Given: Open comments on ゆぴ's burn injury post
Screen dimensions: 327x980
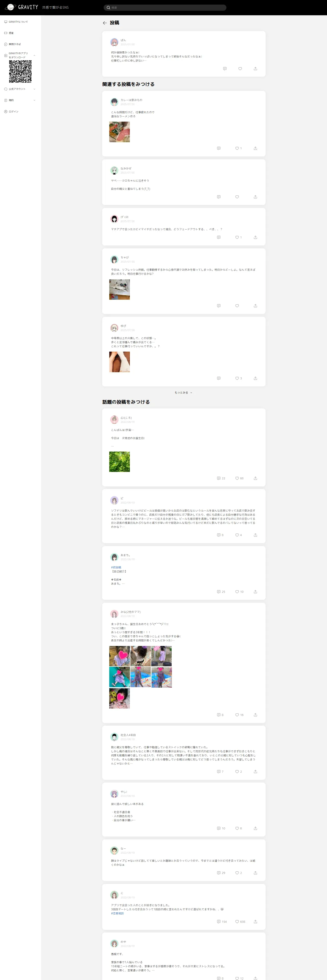Looking at the screenshot, I should tap(219, 379).
